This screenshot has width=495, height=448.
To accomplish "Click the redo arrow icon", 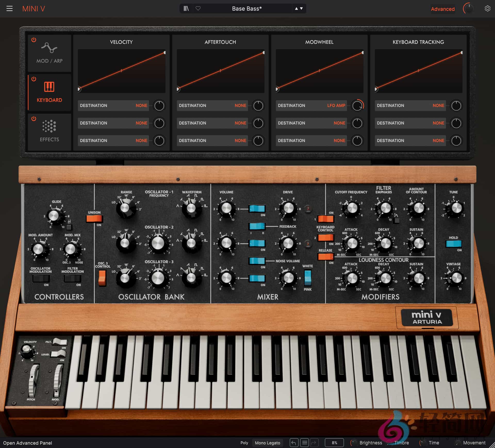I will (315, 443).
